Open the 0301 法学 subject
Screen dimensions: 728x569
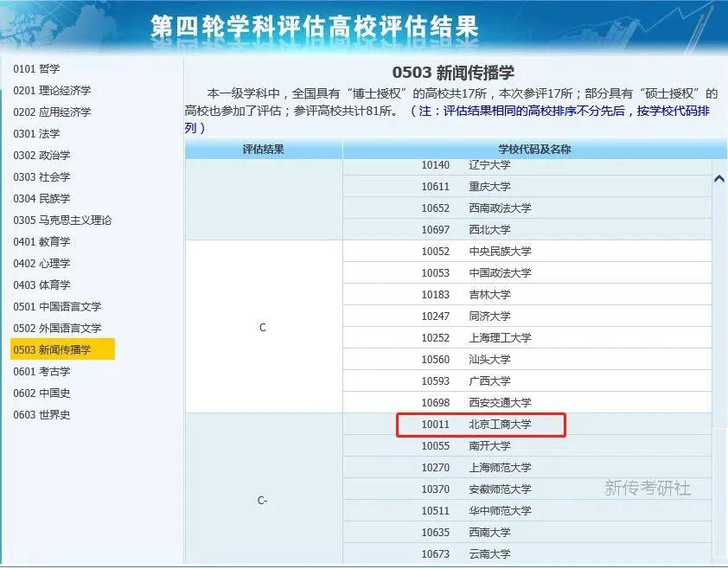[36, 134]
